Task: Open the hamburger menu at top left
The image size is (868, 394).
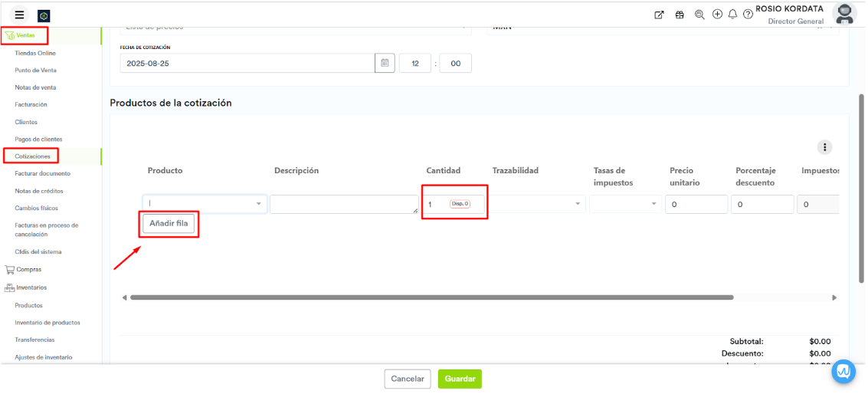Action: [x=19, y=15]
